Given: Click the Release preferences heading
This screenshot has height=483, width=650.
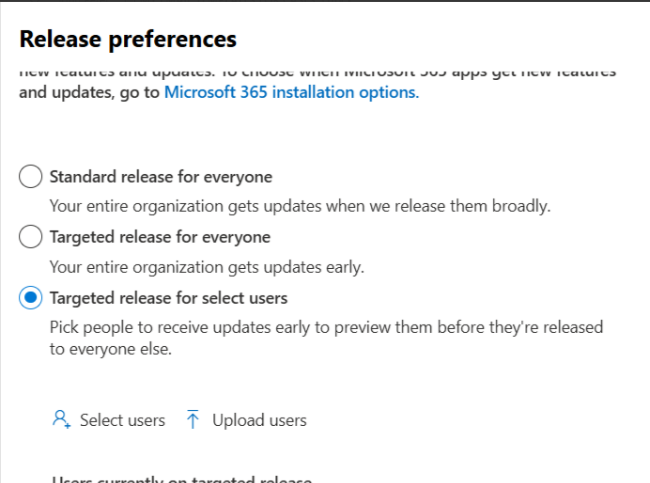Looking at the screenshot, I should pos(128,39).
